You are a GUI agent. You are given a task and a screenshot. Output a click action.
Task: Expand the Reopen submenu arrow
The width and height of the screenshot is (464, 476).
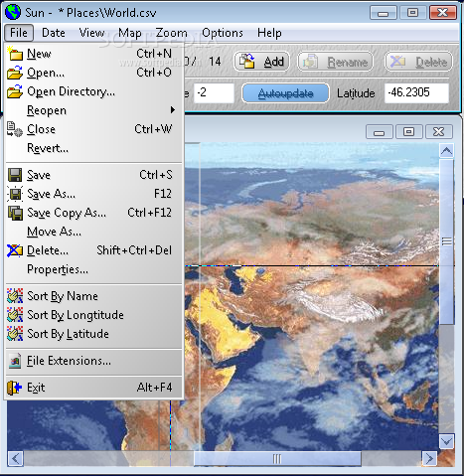tap(173, 110)
